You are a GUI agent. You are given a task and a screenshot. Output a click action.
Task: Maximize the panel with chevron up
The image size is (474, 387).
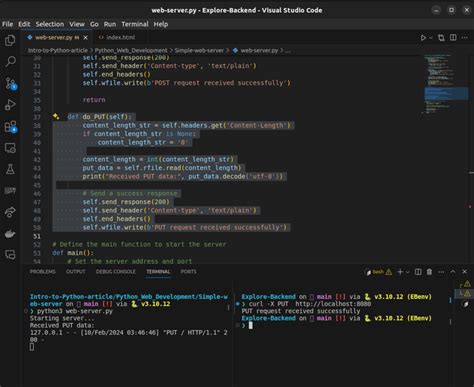click(453, 272)
